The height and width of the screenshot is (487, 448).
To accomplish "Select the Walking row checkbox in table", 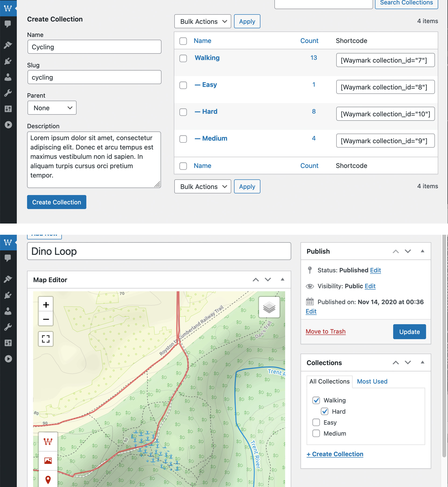I will [x=183, y=58].
